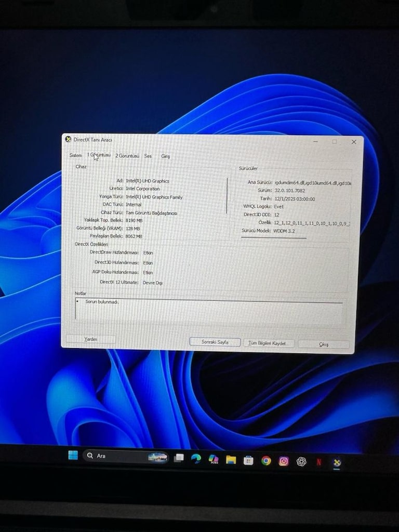This screenshot has height=532, width=399.
Task: Click manufacturer value Intel Corporation
Action: 143,188
